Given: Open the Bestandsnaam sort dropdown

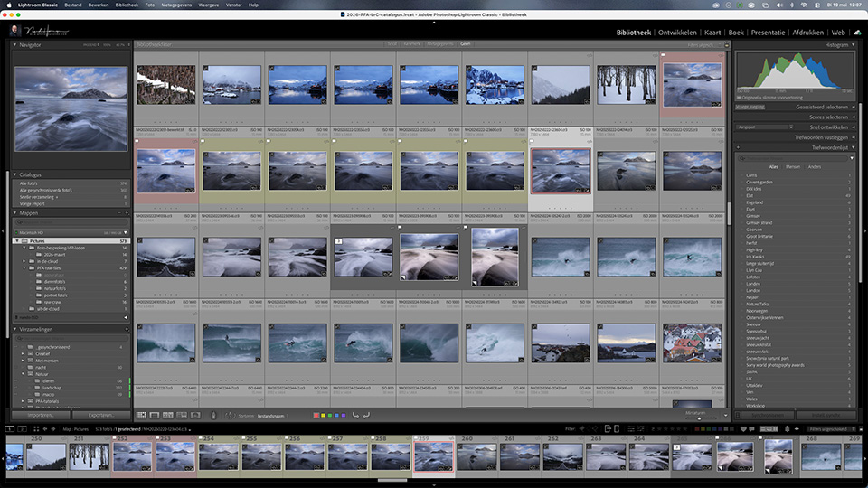Looking at the screenshot, I should (271, 416).
